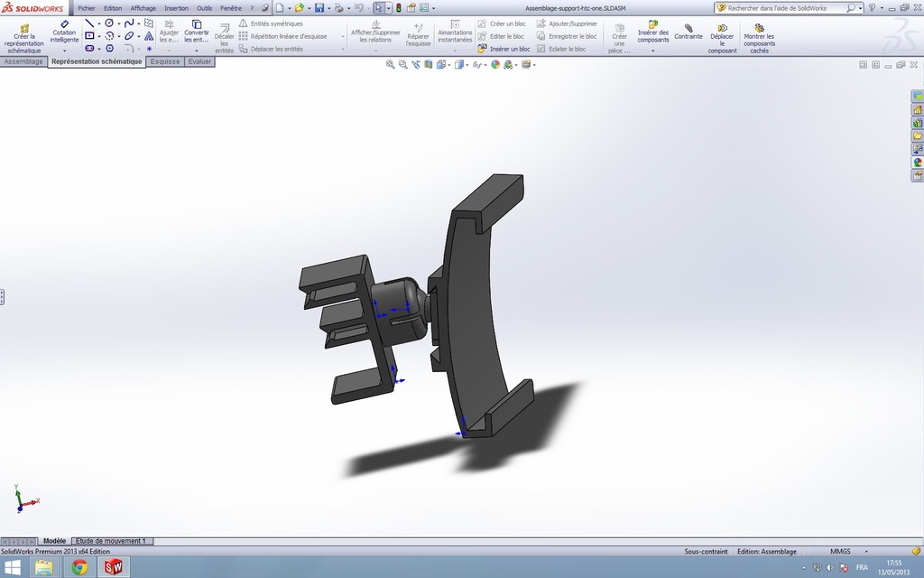Click the Print icon
Image resolution: width=924 pixels, height=578 pixels.
pyautogui.click(x=339, y=8)
